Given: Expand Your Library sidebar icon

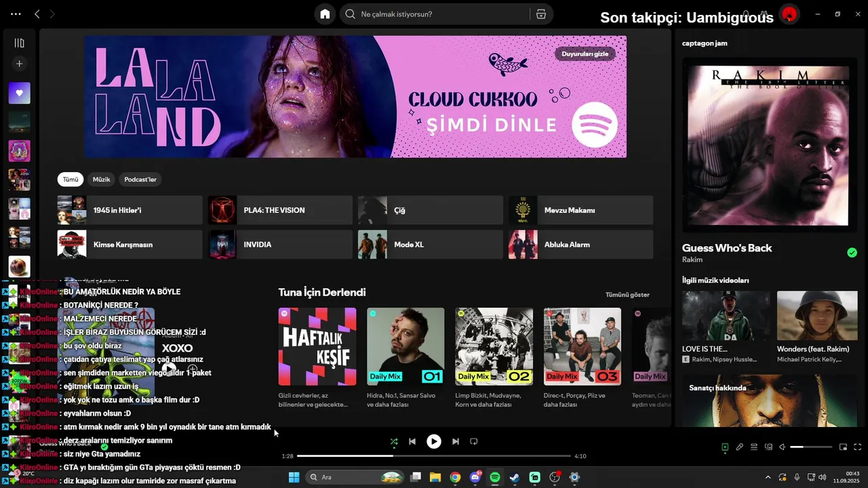Looking at the screenshot, I should pos(19,43).
